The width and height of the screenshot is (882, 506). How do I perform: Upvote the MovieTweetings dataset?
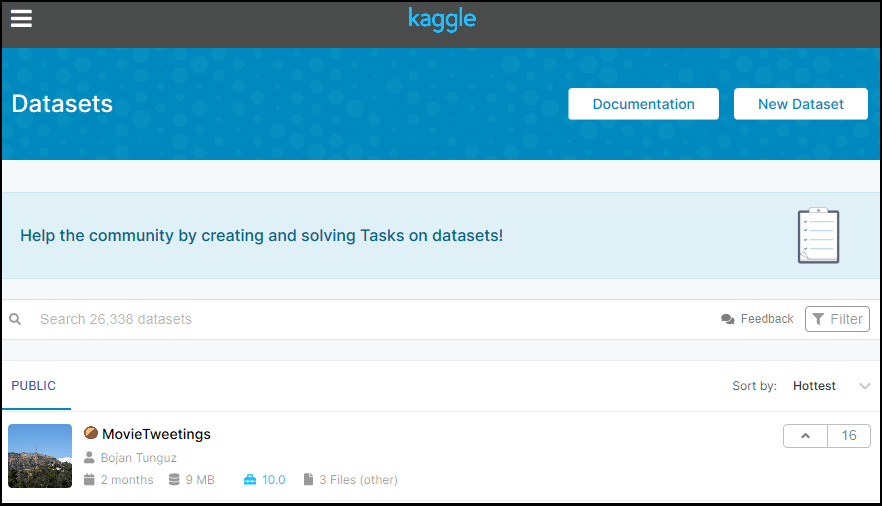click(805, 436)
